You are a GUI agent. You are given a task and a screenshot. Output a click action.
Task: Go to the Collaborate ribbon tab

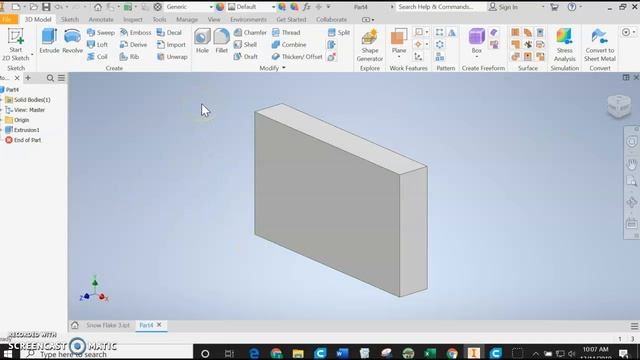[x=331, y=20]
